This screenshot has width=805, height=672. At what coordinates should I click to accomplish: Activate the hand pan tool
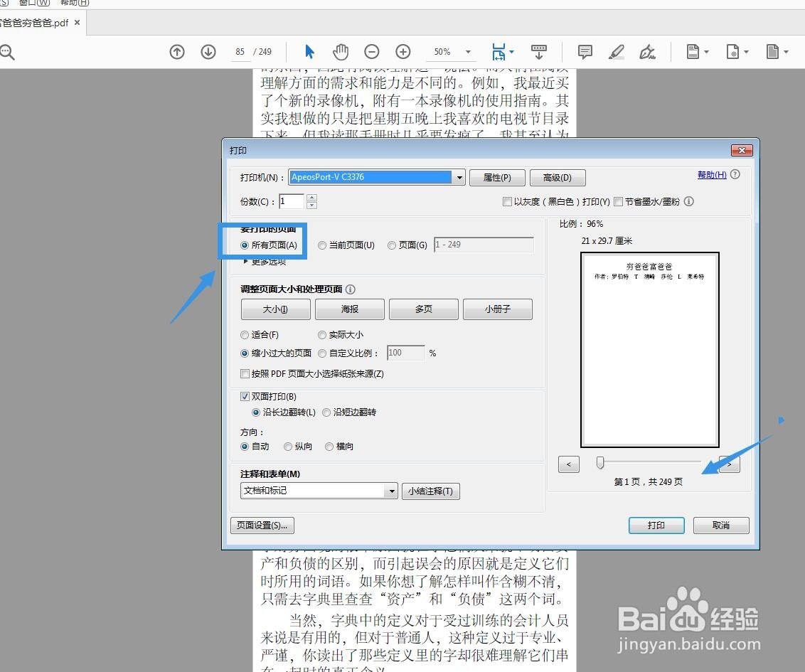click(341, 52)
